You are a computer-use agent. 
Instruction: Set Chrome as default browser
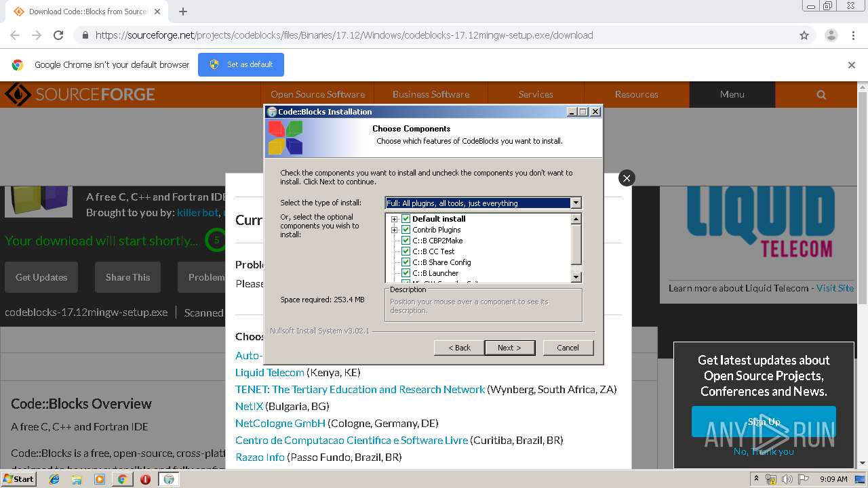[241, 64]
